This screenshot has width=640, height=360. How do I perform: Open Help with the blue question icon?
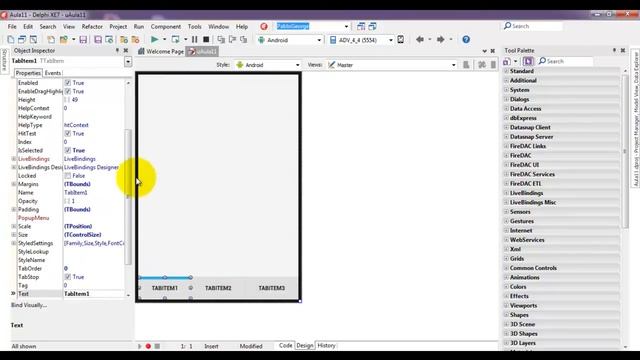(466, 40)
